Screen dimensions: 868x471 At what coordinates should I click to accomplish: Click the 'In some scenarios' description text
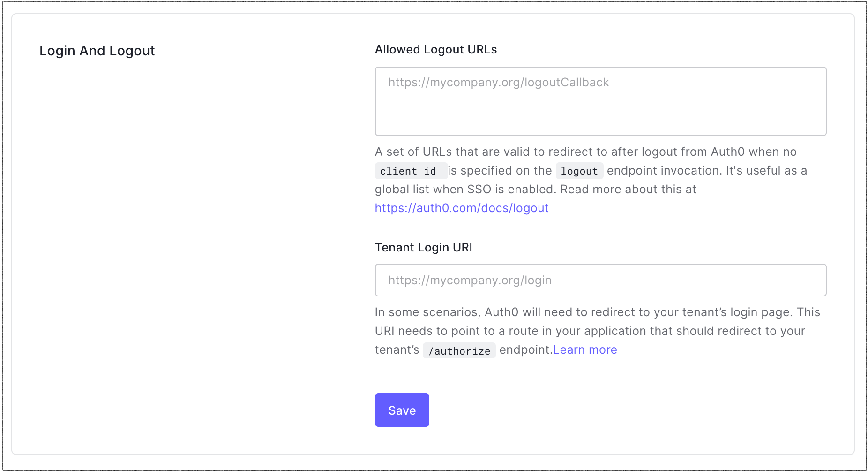tap(598, 312)
